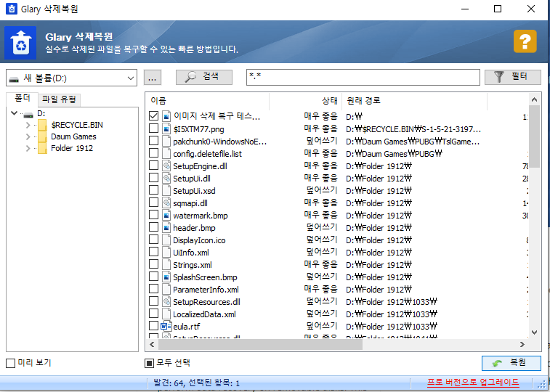This screenshot has width=550, height=392.
Task: Sort by the 이름 column header
Action: click(207, 101)
